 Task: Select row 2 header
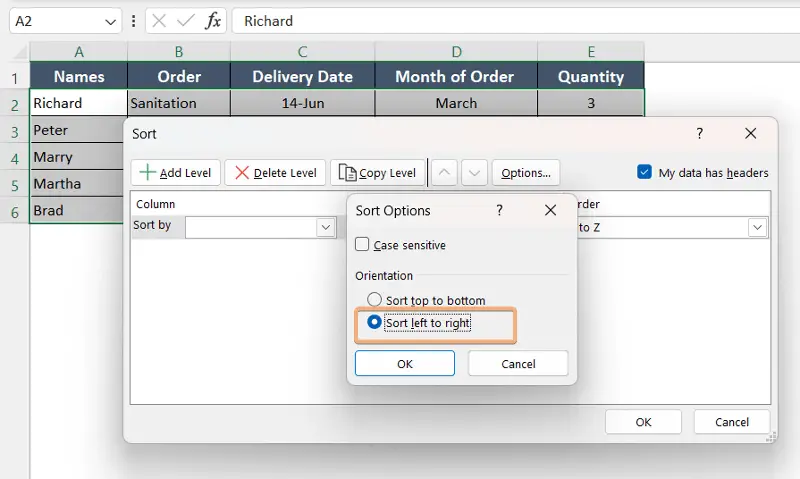point(14,104)
